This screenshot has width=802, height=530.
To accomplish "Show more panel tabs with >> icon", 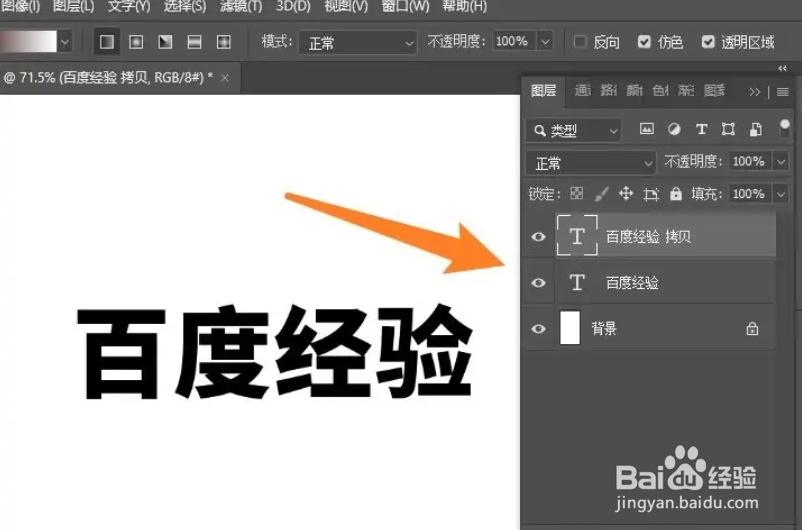I will click(754, 92).
